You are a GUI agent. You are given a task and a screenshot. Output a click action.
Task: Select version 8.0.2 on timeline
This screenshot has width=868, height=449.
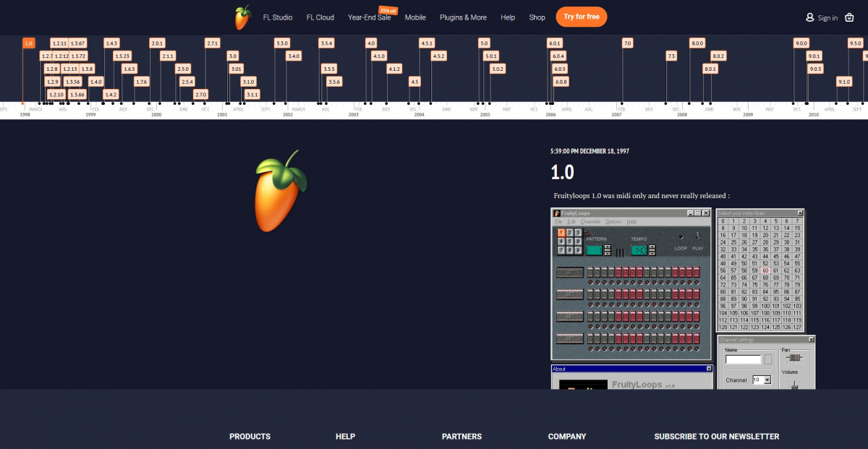coord(718,56)
